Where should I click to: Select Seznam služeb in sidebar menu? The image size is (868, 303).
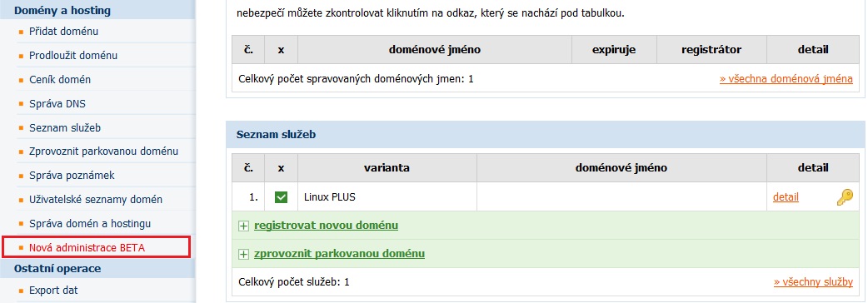65,127
